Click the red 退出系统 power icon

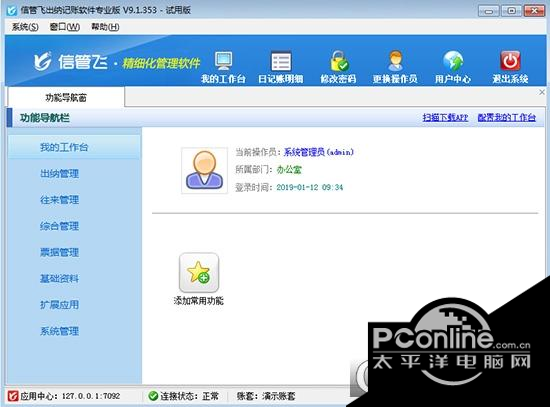[510, 61]
